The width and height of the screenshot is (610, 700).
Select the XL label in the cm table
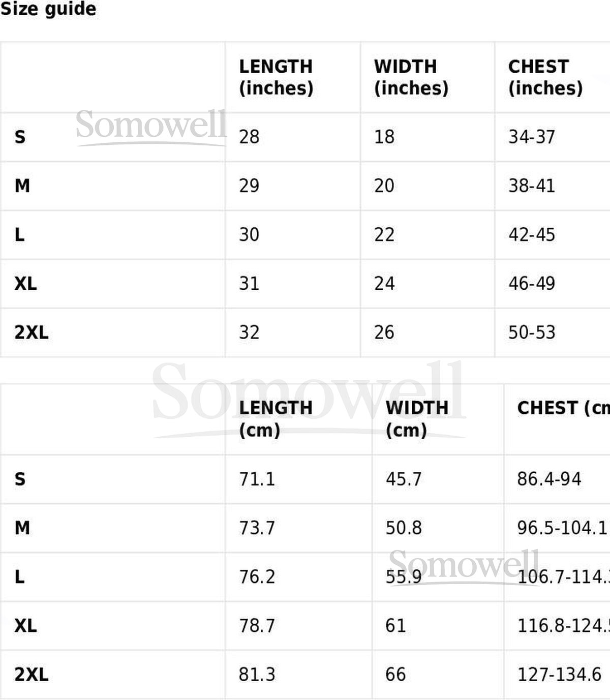[25, 626]
